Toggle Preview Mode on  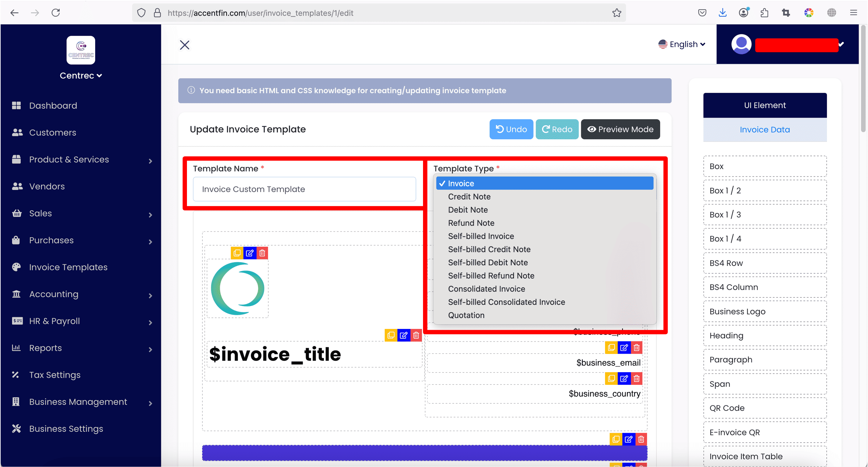[x=620, y=129]
